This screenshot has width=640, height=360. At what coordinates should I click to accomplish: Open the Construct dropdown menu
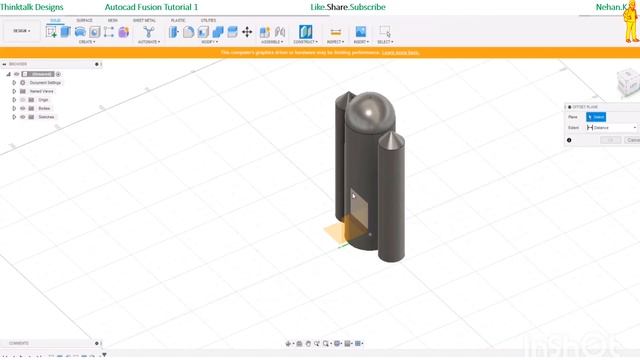305,42
